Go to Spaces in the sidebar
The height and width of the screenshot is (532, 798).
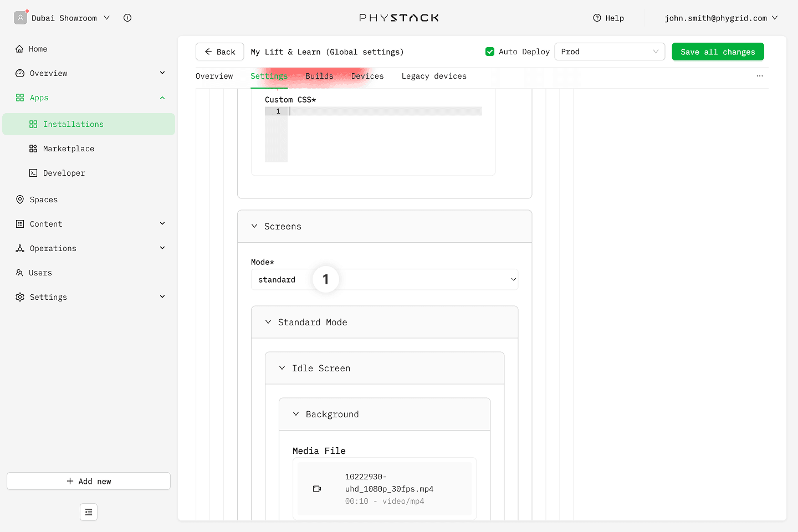[x=89, y=199]
